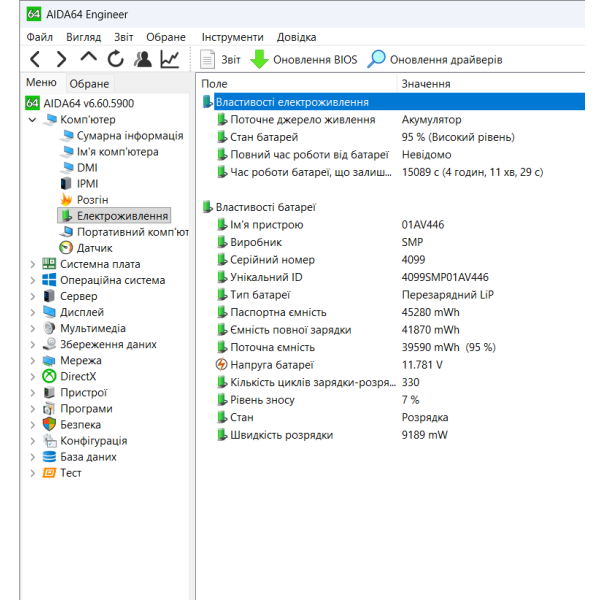600x600 pixels.
Task: Switch to the Обране tab in the sidebar
Action: [x=89, y=84]
